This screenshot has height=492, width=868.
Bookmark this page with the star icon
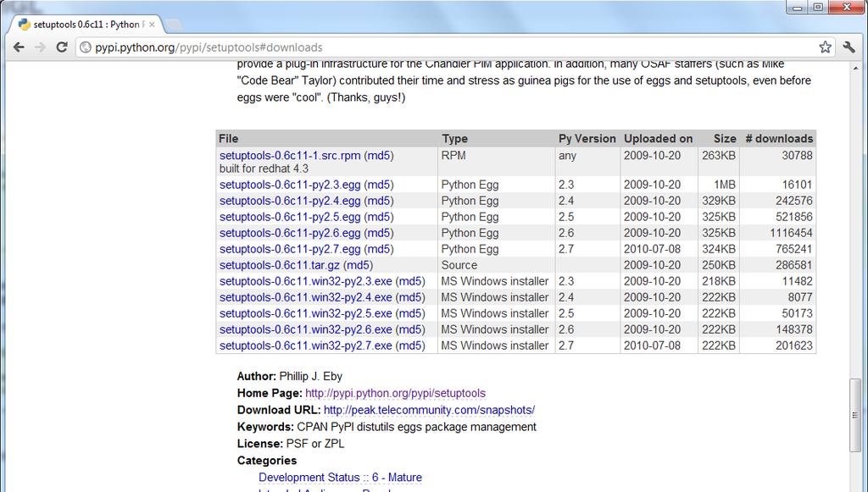pos(825,47)
